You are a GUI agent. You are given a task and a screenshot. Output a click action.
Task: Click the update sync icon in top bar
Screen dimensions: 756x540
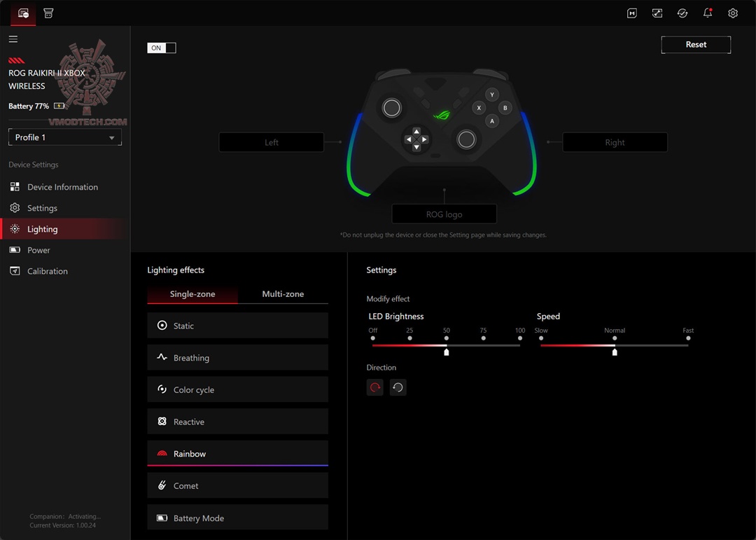[682, 13]
